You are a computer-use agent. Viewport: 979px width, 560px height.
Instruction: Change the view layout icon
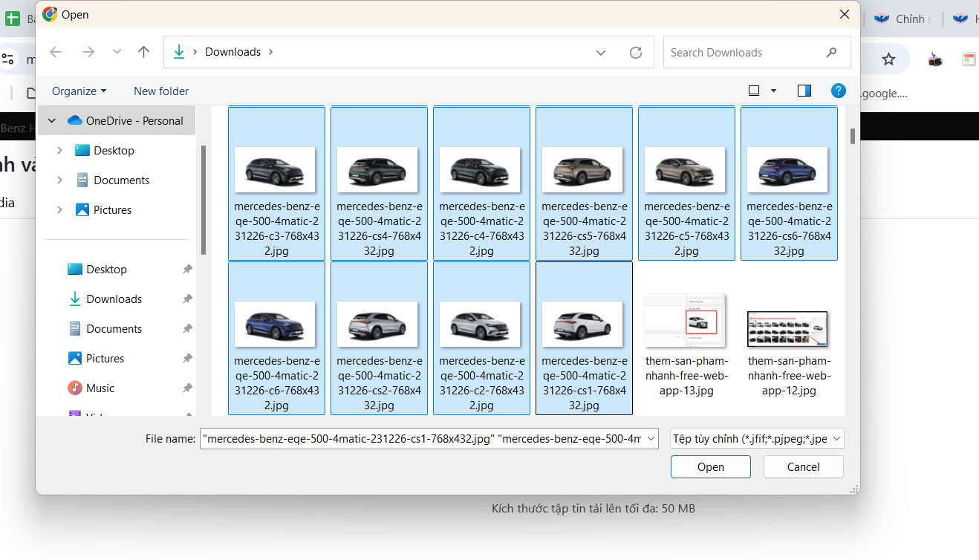(x=754, y=91)
